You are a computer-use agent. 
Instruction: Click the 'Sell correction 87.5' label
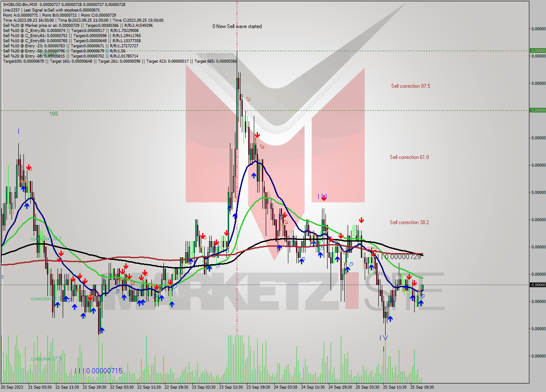coord(410,86)
